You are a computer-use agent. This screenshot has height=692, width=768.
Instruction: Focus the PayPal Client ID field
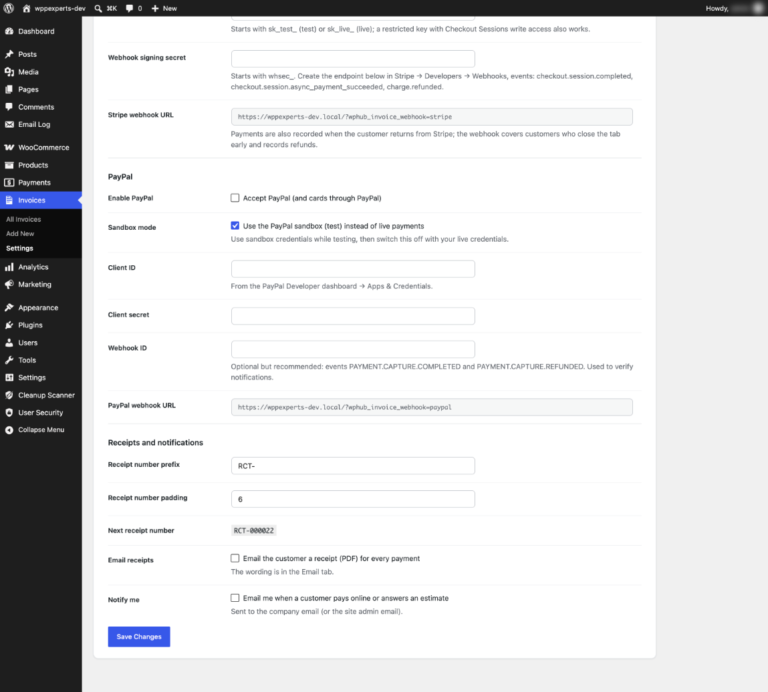pyautogui.click(x=353, y=269)
